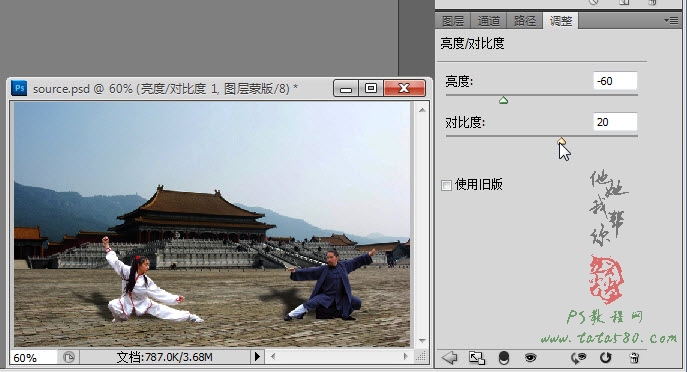Screen dimensions: 687x372
Task: Return to adjustment list with back arrow
Action: click(x=449, y=358)
